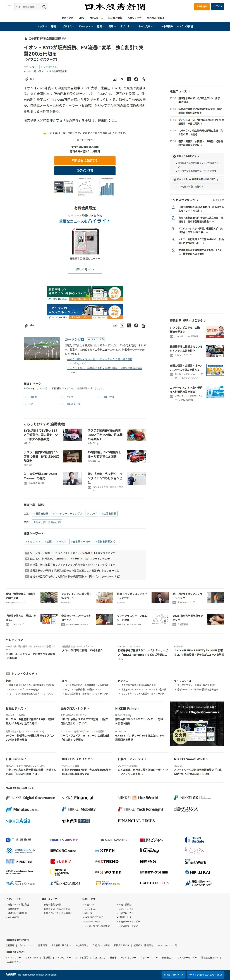Click the orange 有料会員に登録する button
The height and width of the screenshot is (980, 230).
(x=85, y=160)
